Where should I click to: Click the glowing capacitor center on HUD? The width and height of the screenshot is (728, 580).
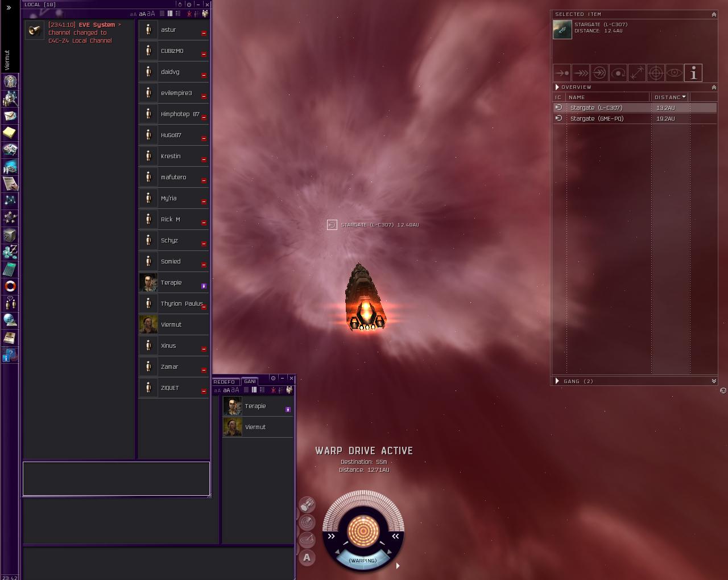pos(363,530)
